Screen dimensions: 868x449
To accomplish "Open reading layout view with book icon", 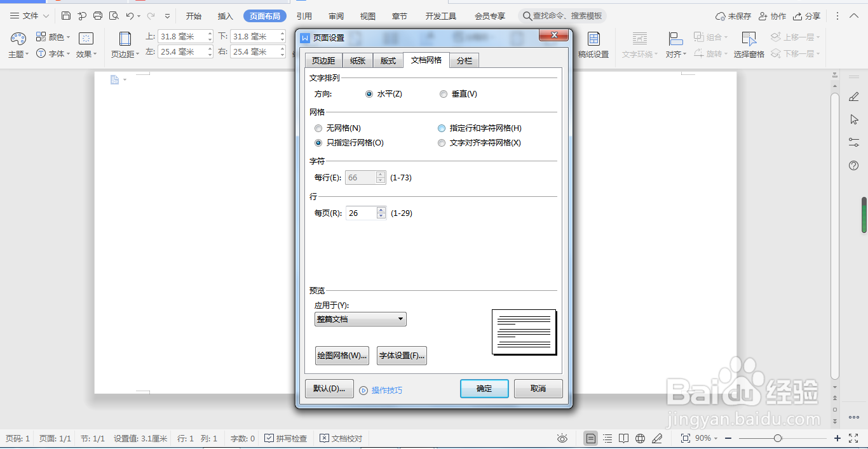I will [623, 438].
